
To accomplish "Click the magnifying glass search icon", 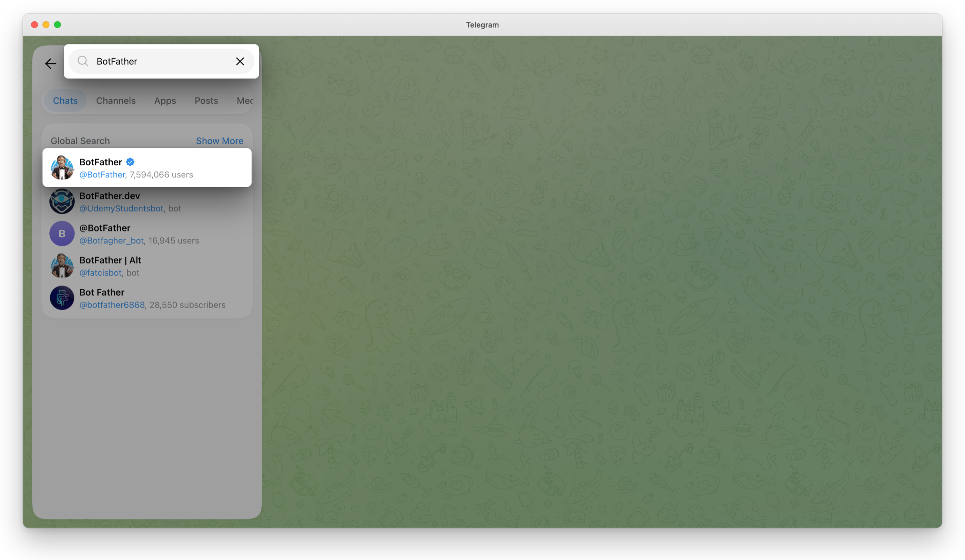I will click(83, 61).
